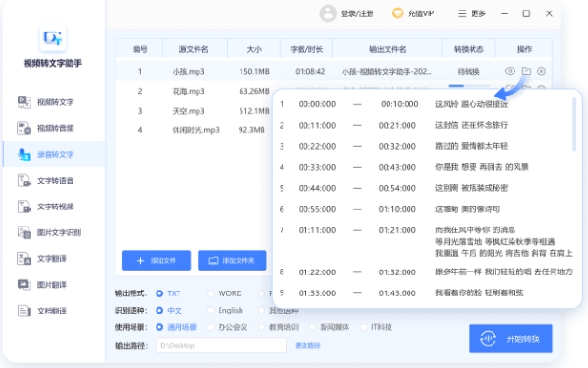Click transcript line 这雏菊 美的像诗句
This screenshot has height=368, width=588.
[x=468, y=209]
